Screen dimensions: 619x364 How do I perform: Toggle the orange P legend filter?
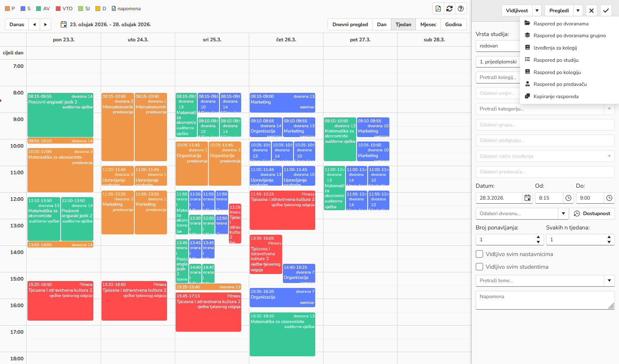pos(7,9)
